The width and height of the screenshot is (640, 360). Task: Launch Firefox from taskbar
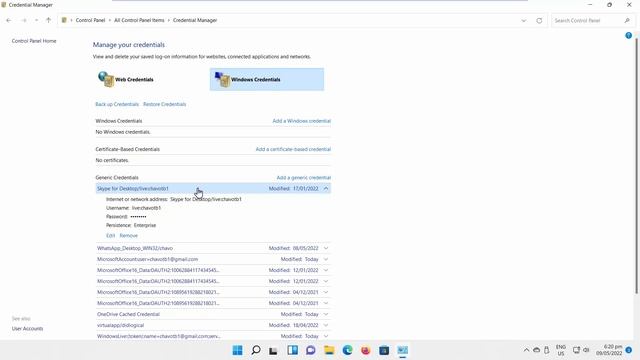tap(366, 350)
